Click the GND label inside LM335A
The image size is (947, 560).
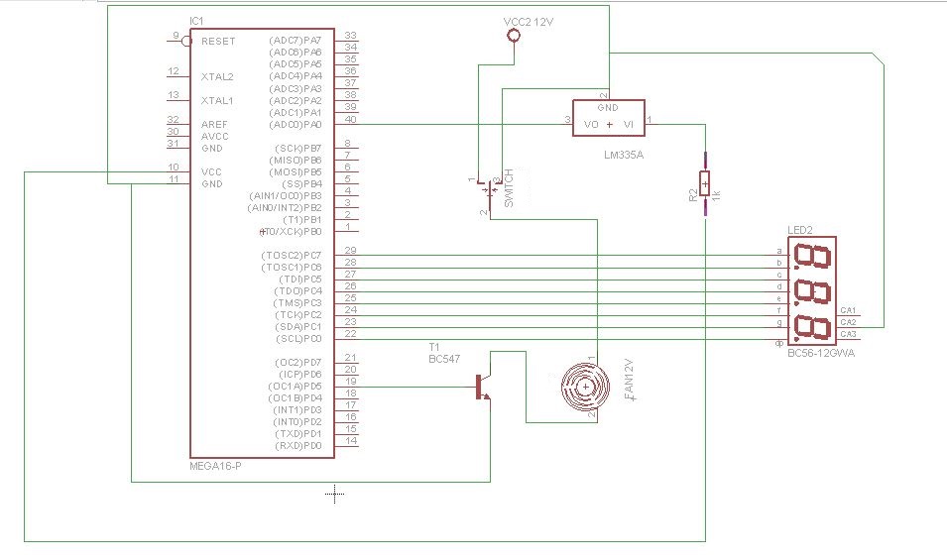click(608, 107)
